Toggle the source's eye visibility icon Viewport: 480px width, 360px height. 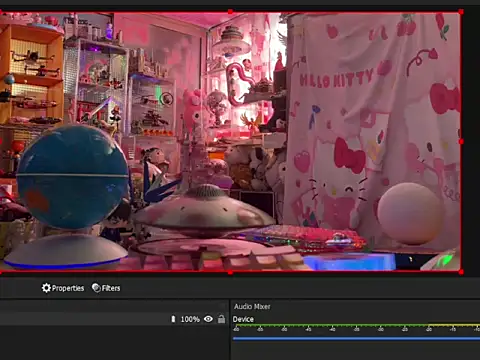tap(208, 319)
